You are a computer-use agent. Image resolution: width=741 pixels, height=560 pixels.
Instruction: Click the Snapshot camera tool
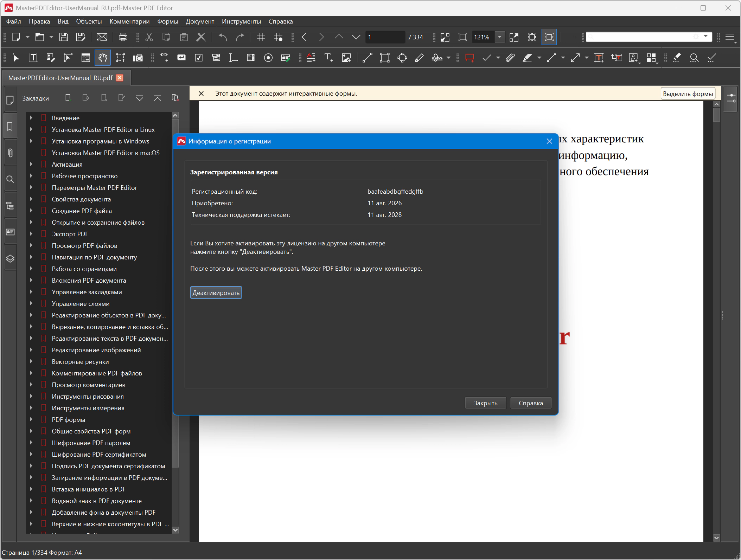click(138, 58)
